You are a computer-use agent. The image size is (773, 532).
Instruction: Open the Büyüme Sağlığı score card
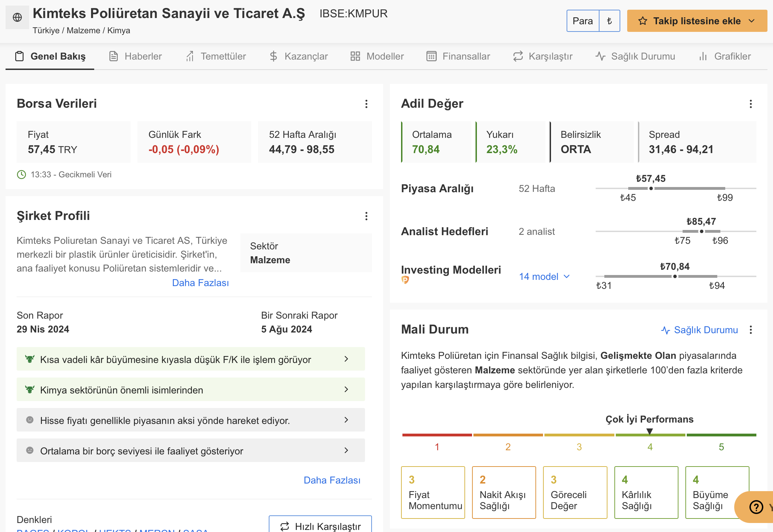tap(717, 492)
